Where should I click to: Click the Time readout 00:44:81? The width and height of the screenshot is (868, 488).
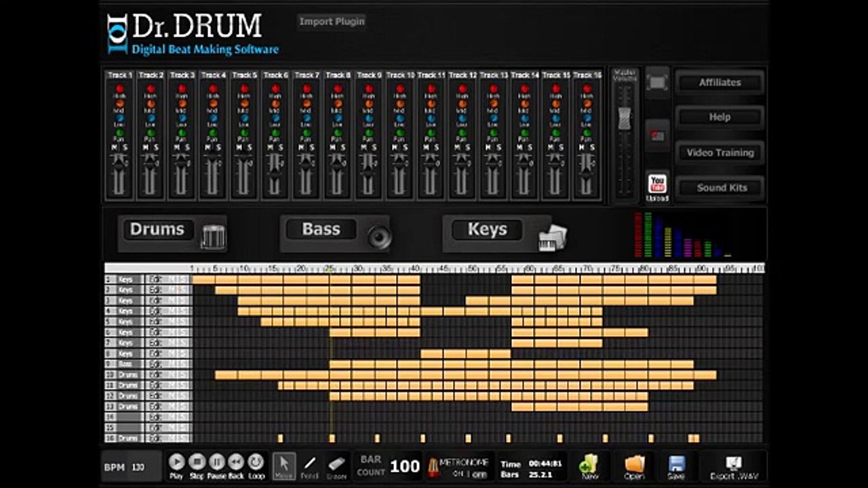[x=545, y=464]
